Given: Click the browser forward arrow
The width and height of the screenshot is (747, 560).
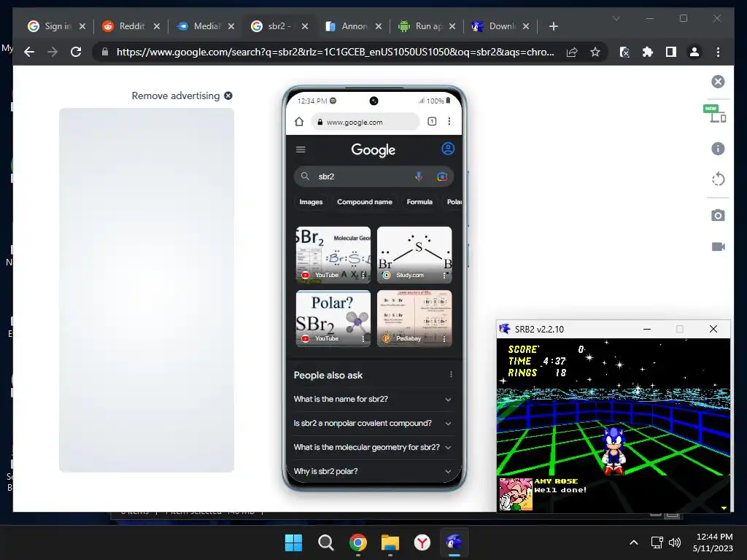Looking at the screenshot, I should click(53, 52).
